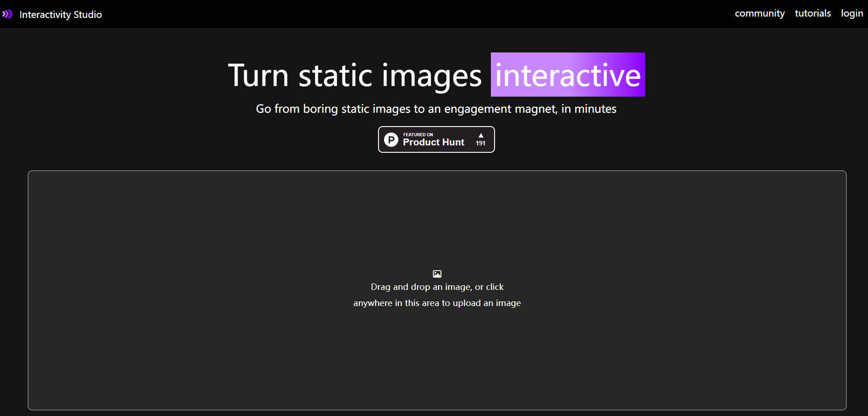The image size is (868, 416).
Task: Open the tutorials page
Action: point(813,13)
